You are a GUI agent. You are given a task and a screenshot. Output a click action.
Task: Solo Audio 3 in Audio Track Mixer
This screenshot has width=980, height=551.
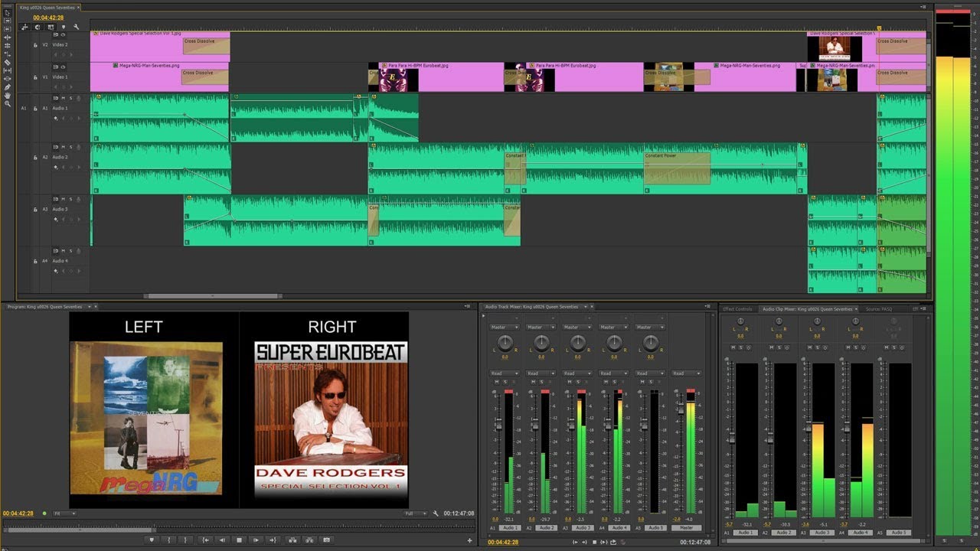[578, 382]
